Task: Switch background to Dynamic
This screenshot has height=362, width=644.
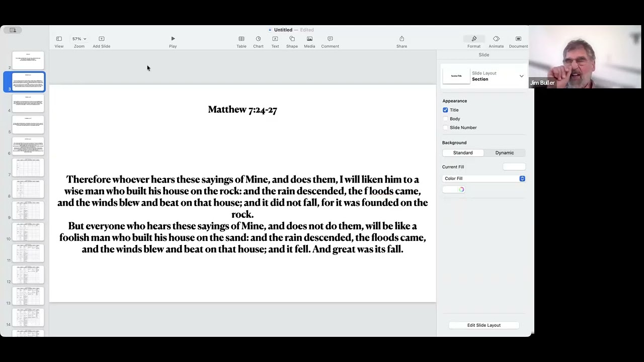Action: (x=505, y=153)
